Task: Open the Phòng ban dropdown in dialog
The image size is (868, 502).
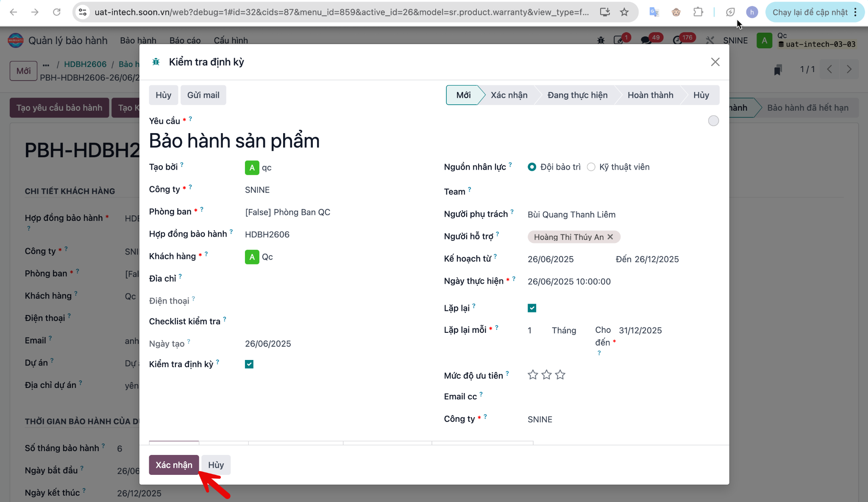Action: pyautogui.click(x=335, y=212)
